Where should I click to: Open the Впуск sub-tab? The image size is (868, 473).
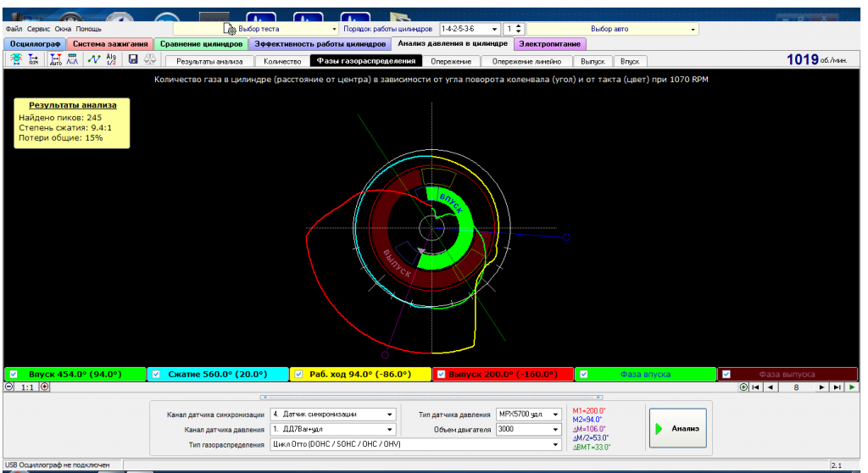(x=630, y=62)
